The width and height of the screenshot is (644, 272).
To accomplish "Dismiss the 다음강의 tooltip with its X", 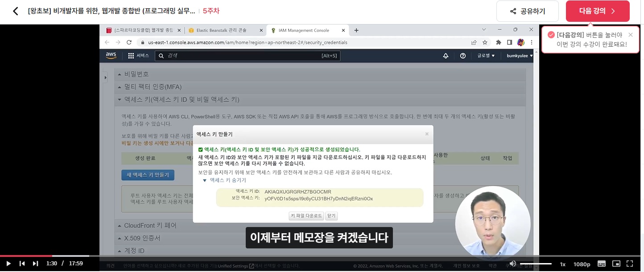I will 630,35.
